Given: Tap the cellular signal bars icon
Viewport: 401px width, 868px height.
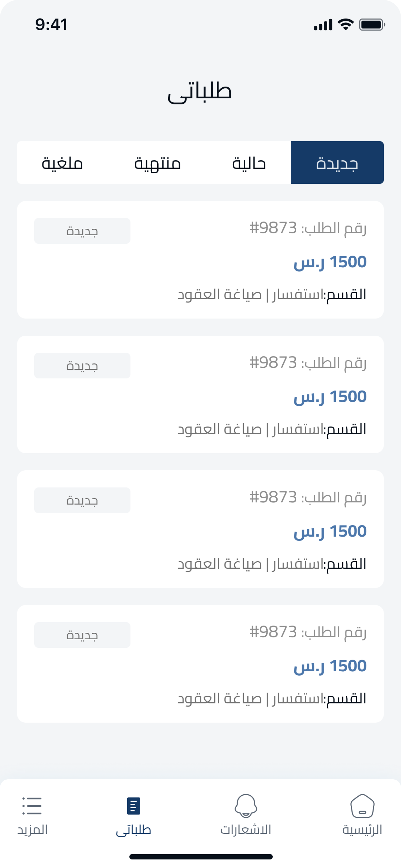Looking at the screenshot, I should 323,25.
